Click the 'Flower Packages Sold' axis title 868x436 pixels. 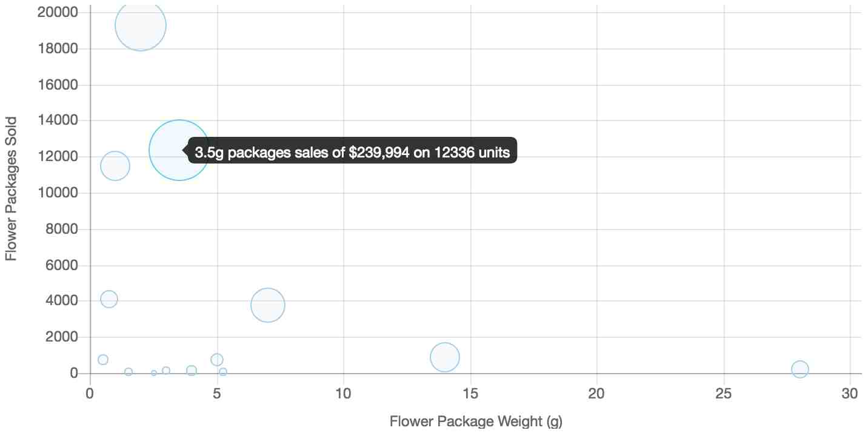(10, 188)
